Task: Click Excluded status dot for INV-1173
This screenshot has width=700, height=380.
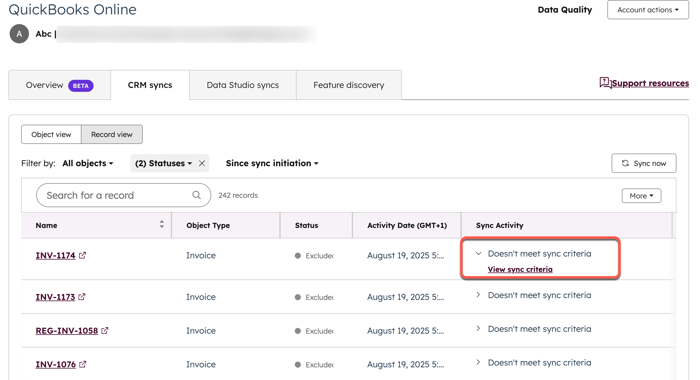Action: pyautogui.click(x=298, y=297)
